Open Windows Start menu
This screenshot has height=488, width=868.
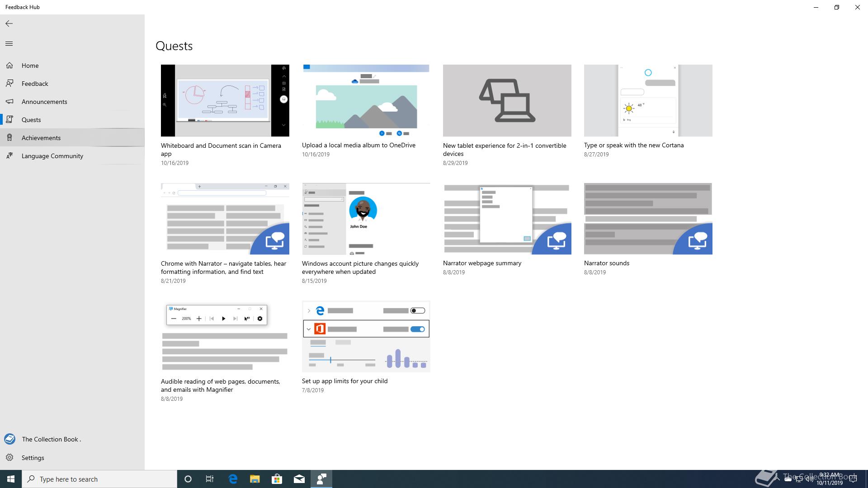tap(11, 479)
